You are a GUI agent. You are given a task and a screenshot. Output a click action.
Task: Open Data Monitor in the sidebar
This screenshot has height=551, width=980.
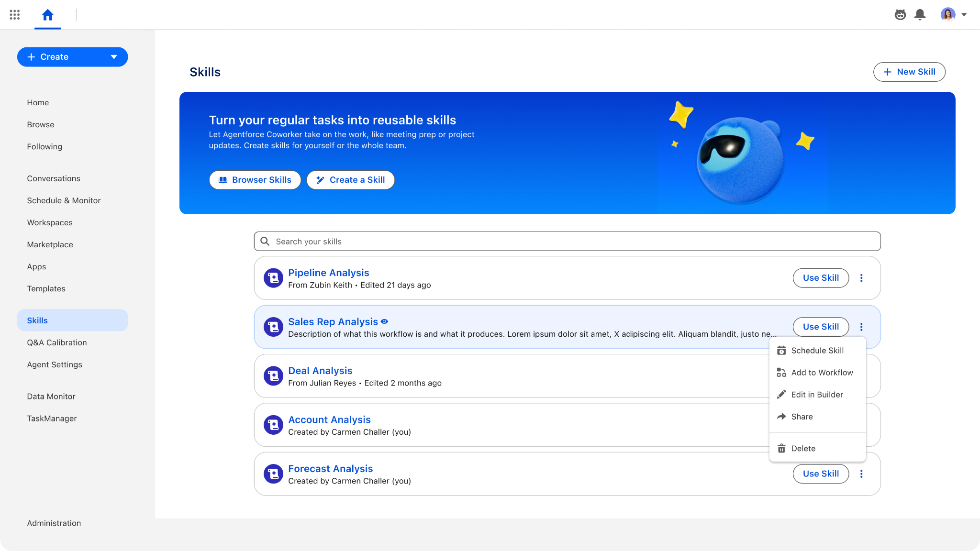point(51,397)
